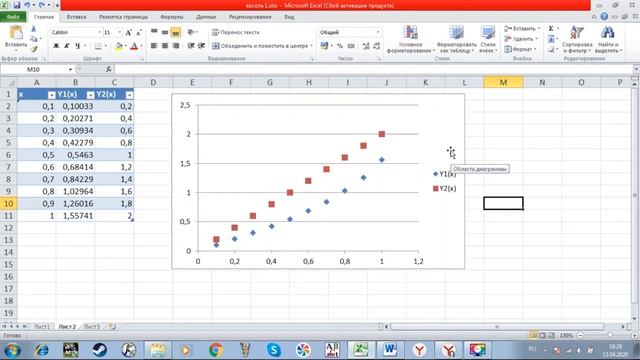This screenshot has width=640, height=360.
Task: Click the zoom slider handle in status bar
Action: 609,336
